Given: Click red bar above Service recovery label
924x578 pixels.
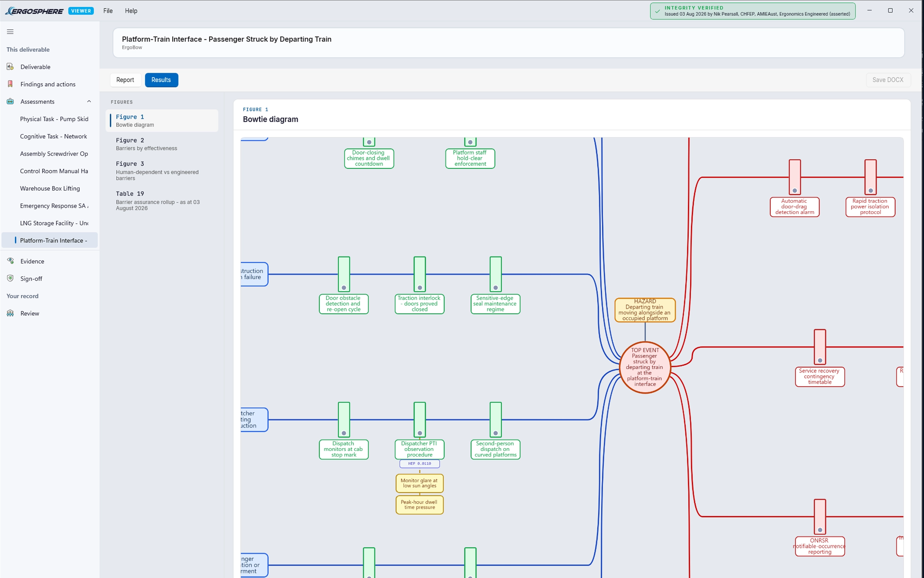Looking at the screenshot, I should coord(820,347).
